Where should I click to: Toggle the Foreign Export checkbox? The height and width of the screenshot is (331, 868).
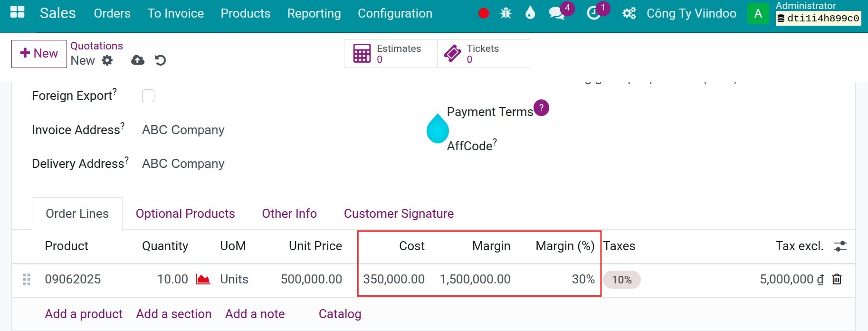pos(148,96)
